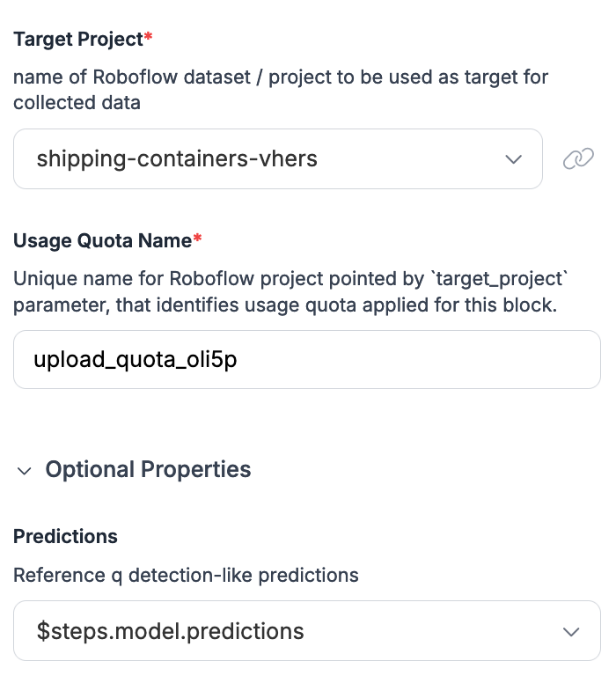
Task: Click the Optional Properties heading
Action: [148, 470]
